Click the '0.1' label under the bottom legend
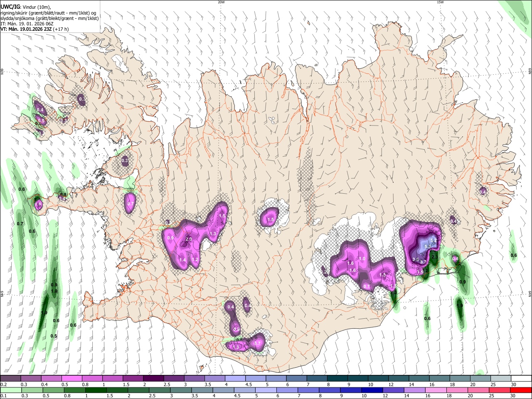532x399 pixels. [3, 396]
